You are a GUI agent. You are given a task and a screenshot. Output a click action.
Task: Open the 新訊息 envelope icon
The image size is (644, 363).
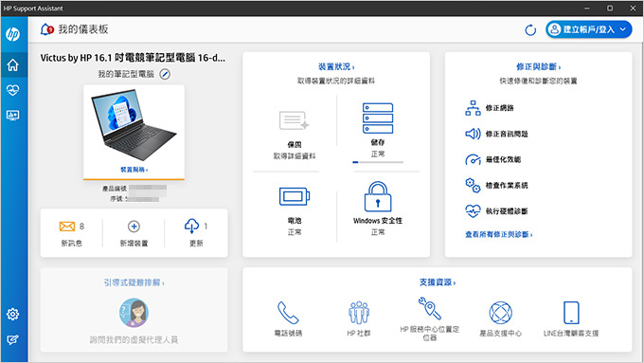point(67,227)
